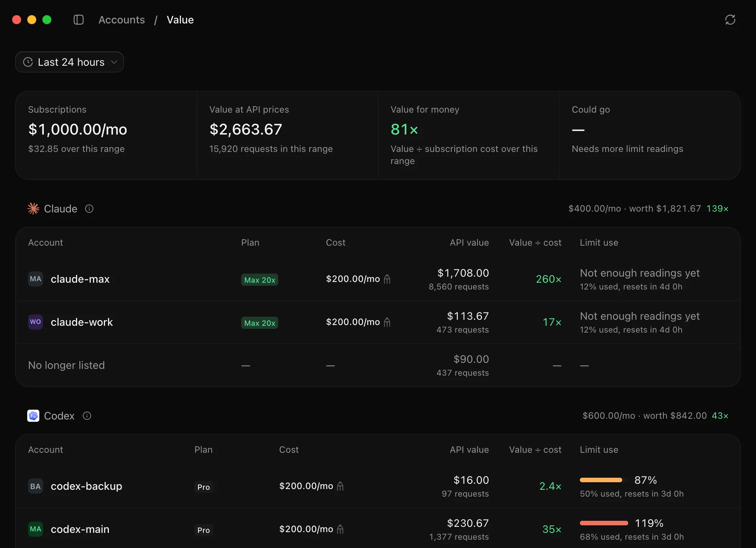Click the $90.00 value in No longer listed
Screen dimensions: 756x548
[471, 359]
